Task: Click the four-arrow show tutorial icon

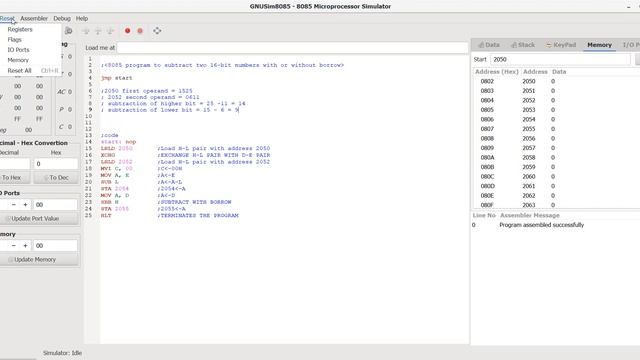Action: pyautogui.click(x=157, y=31)
